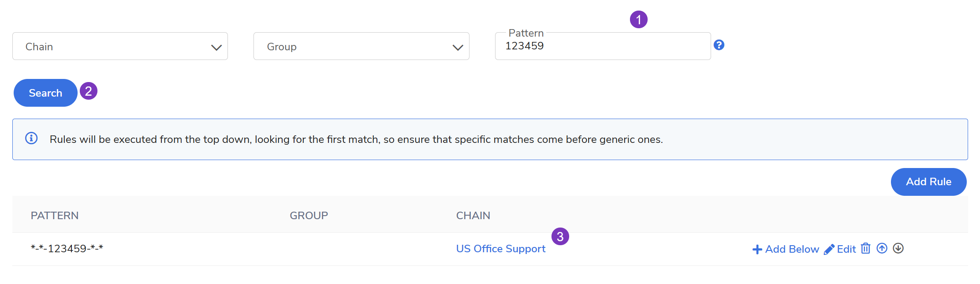Click the GROUP column header
This screenshot has height=284, width=980.
309,216
